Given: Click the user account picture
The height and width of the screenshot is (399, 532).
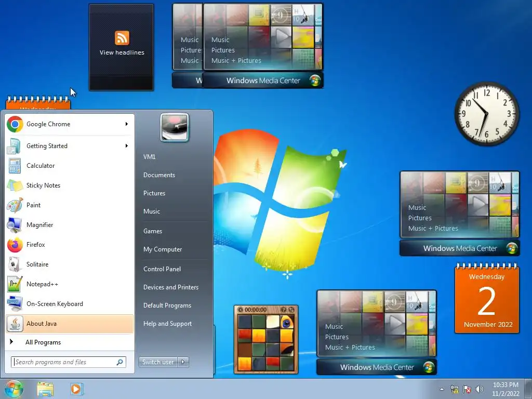Looking at the screenshot, I should click(x=175, y=127).
